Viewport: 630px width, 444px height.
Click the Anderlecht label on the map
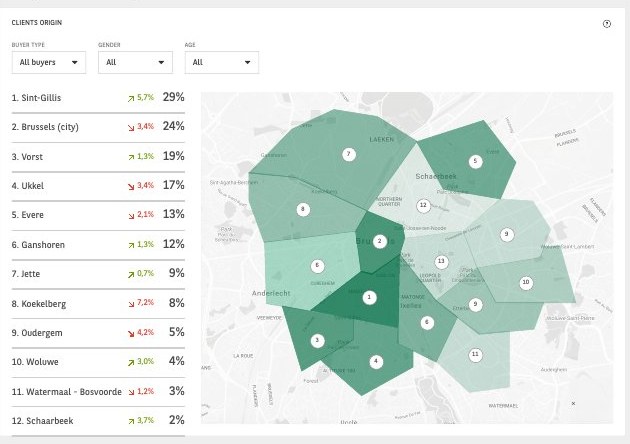tap(271, 293)
